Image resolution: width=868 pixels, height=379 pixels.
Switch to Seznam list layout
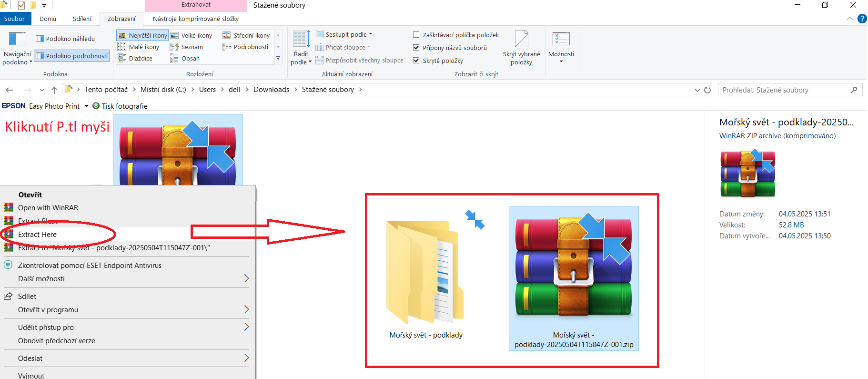tap(187, 47)
